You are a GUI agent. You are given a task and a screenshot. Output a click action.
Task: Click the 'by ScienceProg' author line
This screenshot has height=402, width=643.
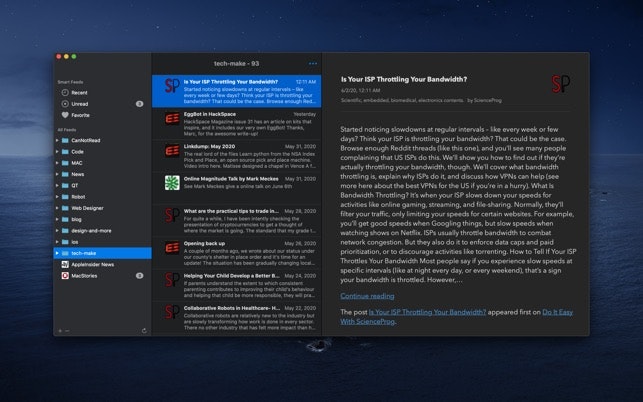coord(484,100)
